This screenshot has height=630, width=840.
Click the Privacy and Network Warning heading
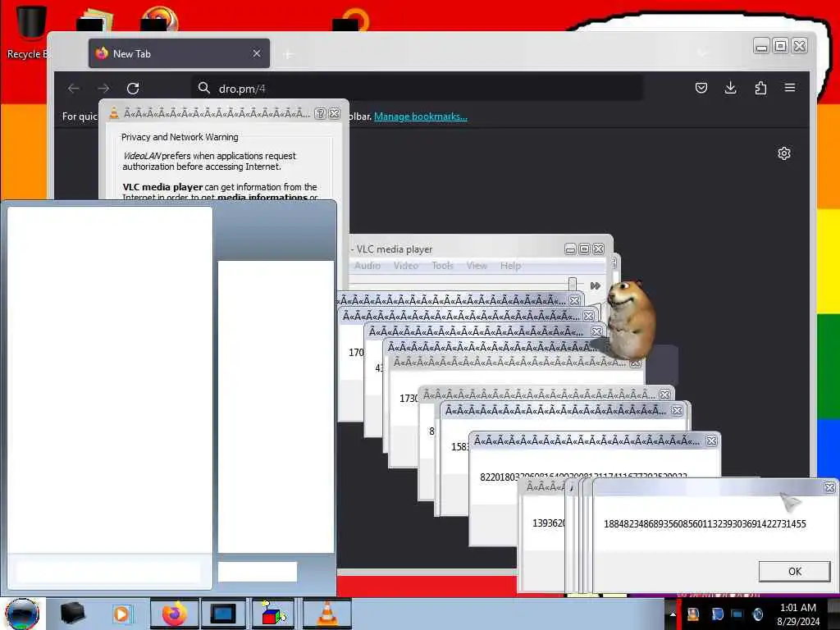click(180, 137)
